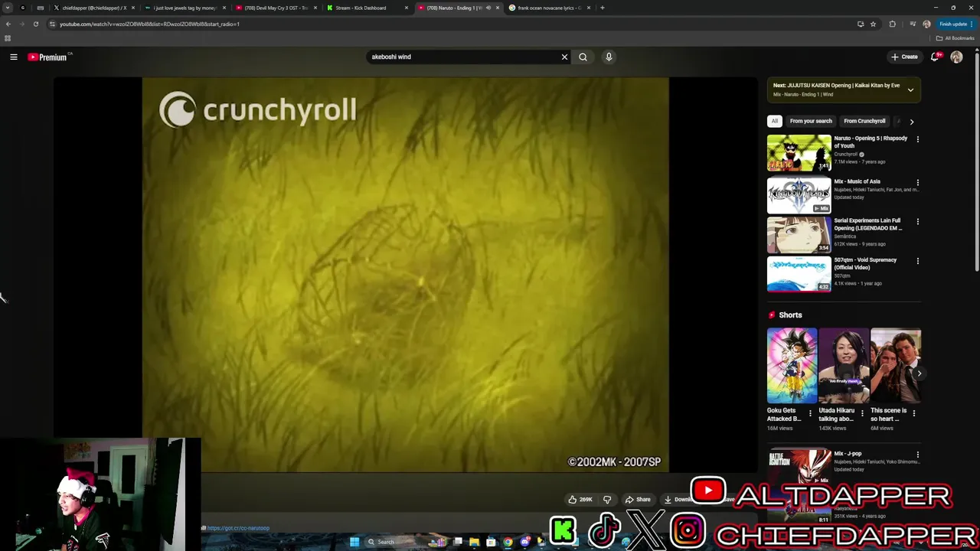The width and height of the screenshot is (980, 551).
Task: Bookmark this page with the star
Action: point(873,24)
